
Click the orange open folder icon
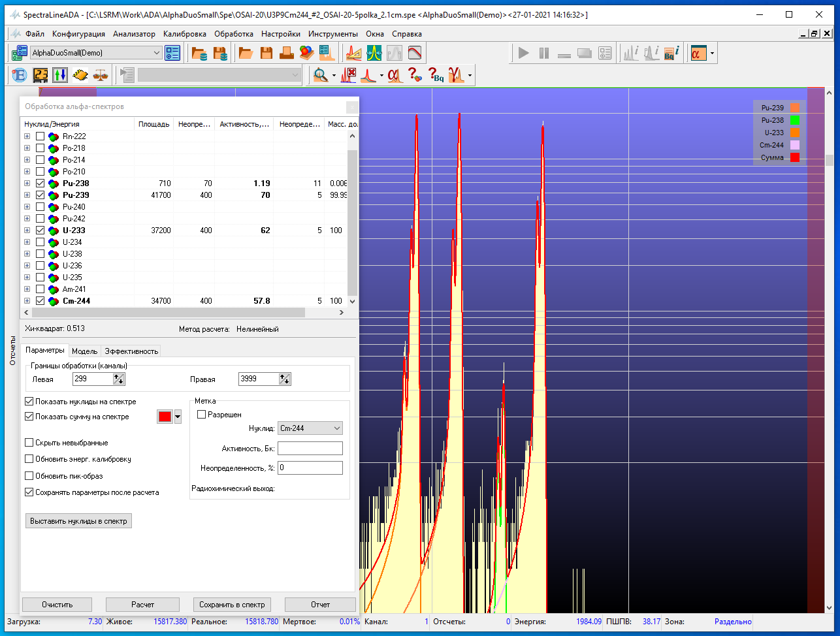pos(246,53)
